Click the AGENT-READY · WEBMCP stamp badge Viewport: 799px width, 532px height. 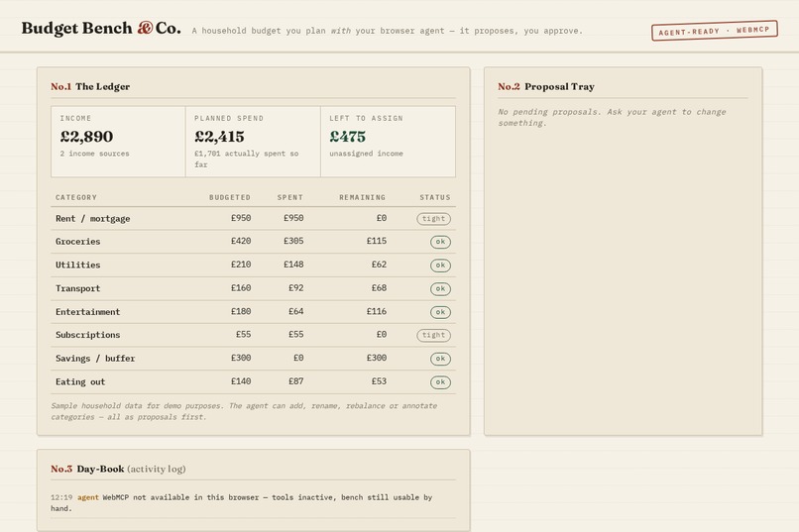(x=715, y=31)
